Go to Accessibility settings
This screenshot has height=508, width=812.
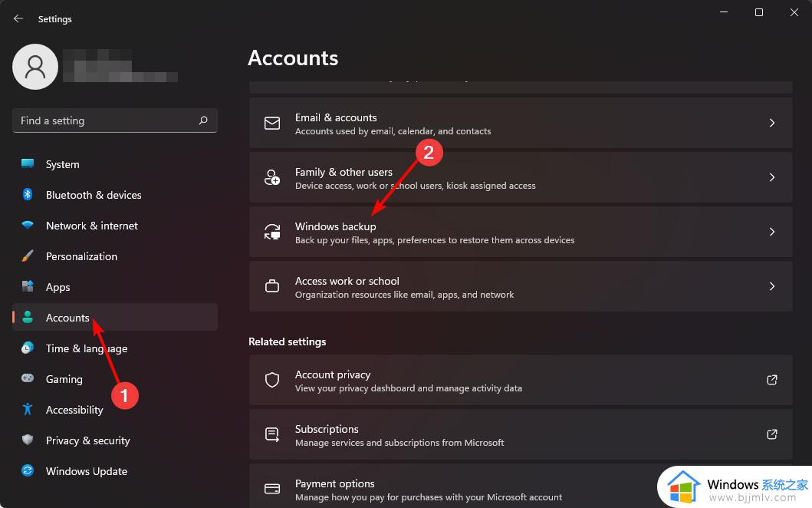pyautogui.click(x=115, y=409)
